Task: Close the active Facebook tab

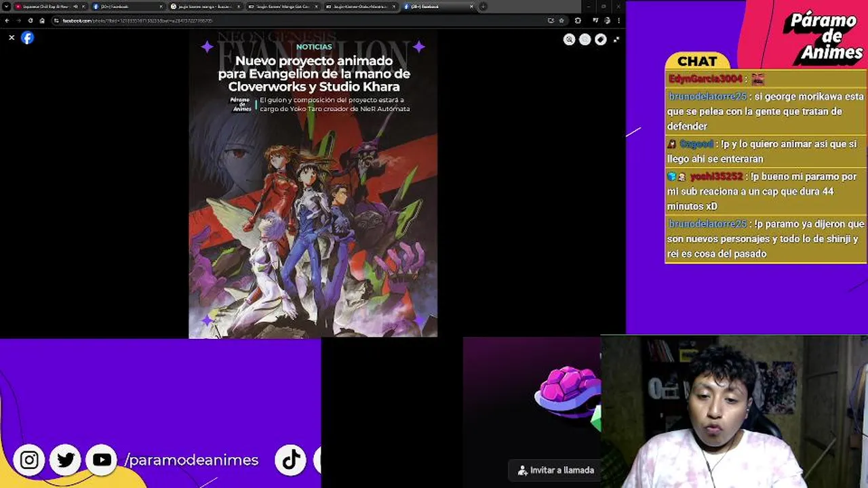Action: pyautogui.click(x=470, y=7)
